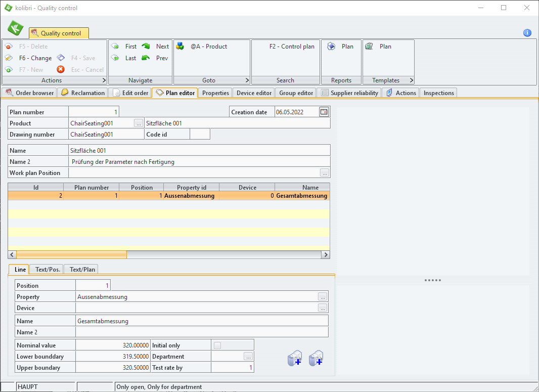This screenshot has width=539, height=392.
Task: Click the F6 - Change pencil icon
Action: coord(9,58)
